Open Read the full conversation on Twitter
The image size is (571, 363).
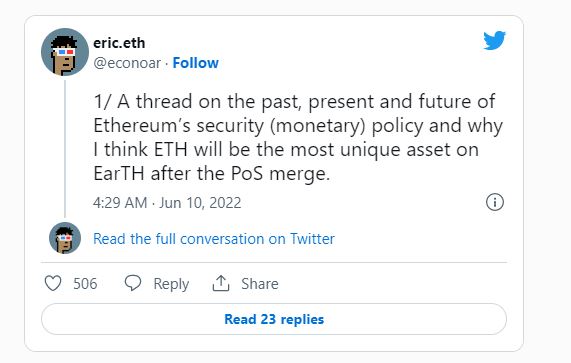click(x=214, y=239)
